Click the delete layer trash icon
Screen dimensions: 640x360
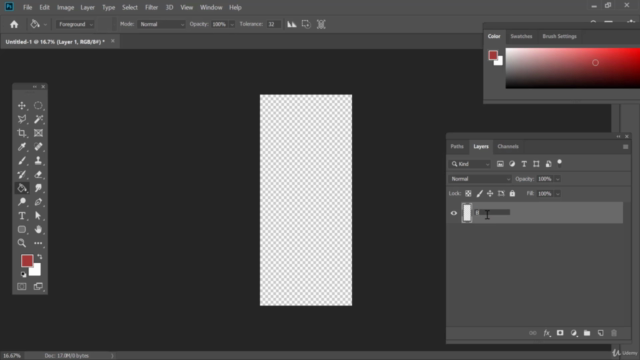pos(614,333)
